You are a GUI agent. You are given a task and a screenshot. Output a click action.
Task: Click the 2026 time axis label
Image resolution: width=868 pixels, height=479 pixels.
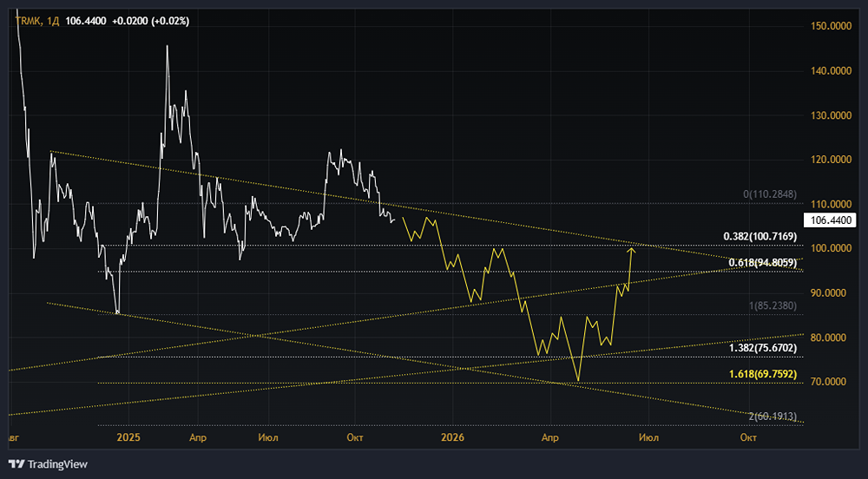click(452, 437)
